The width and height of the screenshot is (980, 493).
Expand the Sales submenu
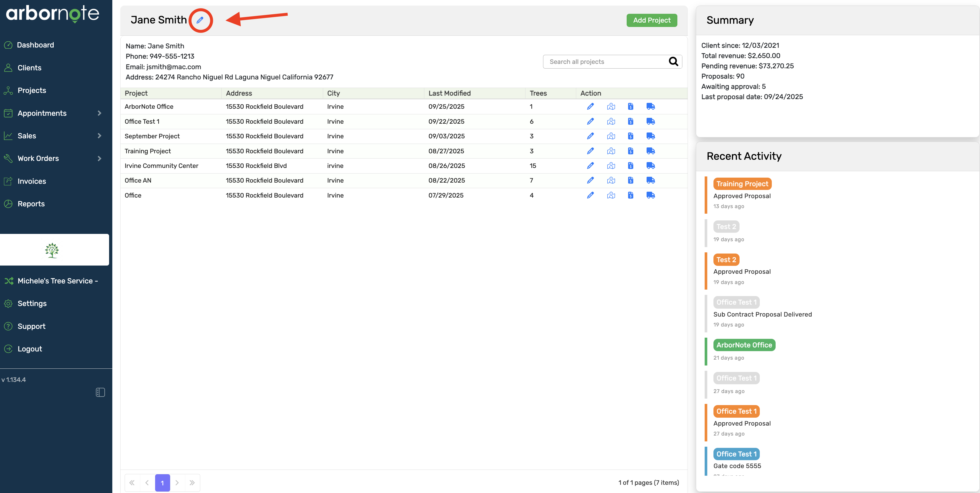click(99, 136)
